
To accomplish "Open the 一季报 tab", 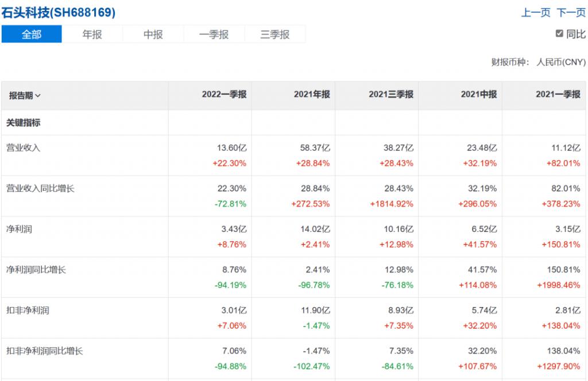I will (214, 34).
